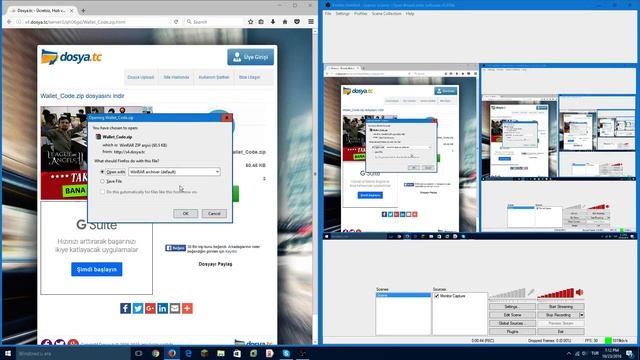Select the Save File radio option
640x360 pixels.
click(x=102, y=181)
